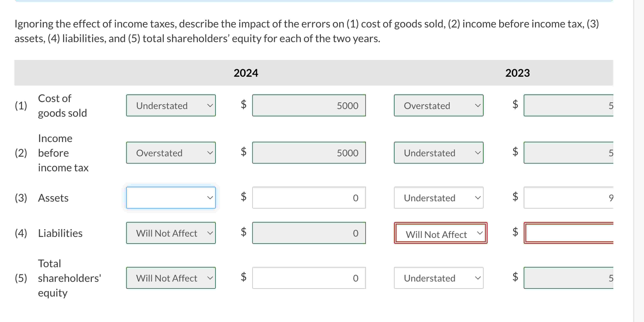
Task: Open 2024 Income before income tax dropdown
Action: point(171,153)
